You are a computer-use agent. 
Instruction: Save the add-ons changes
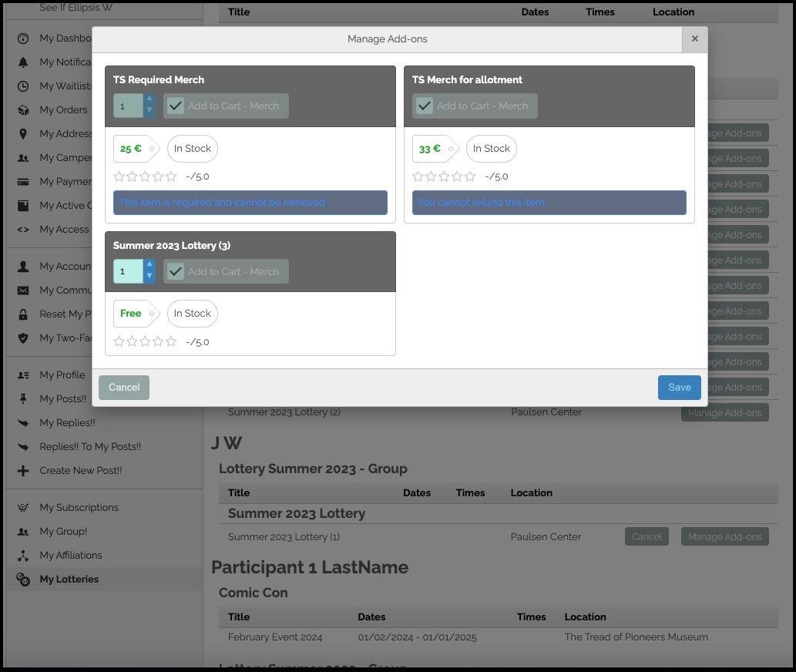pyautogui.click(x=679, y=388)
